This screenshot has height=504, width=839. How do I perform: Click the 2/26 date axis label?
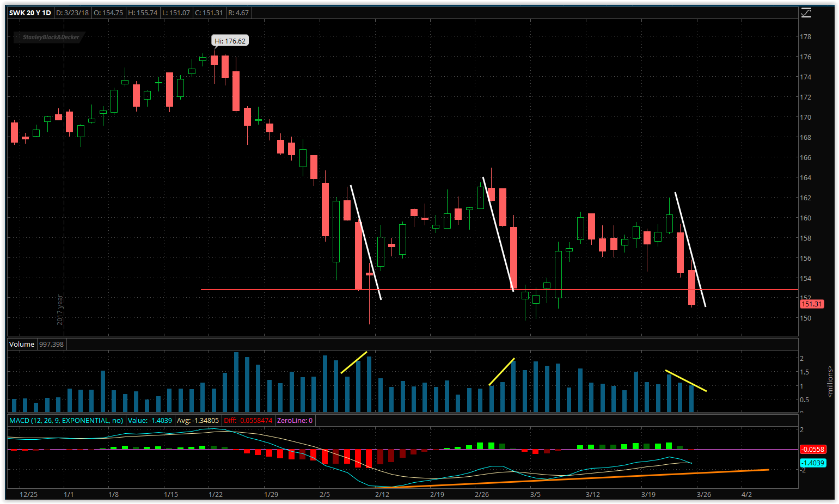coord(482,494)
